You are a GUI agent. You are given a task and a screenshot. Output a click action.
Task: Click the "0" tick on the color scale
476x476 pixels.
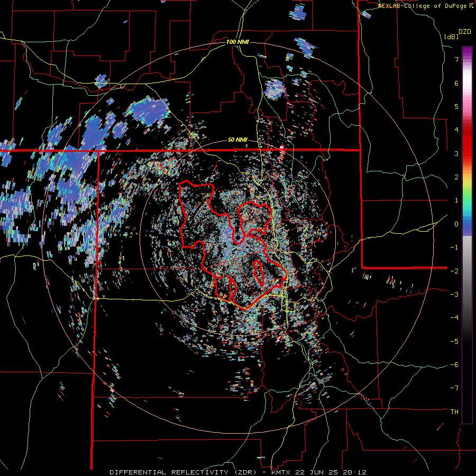tap(456, 224)
